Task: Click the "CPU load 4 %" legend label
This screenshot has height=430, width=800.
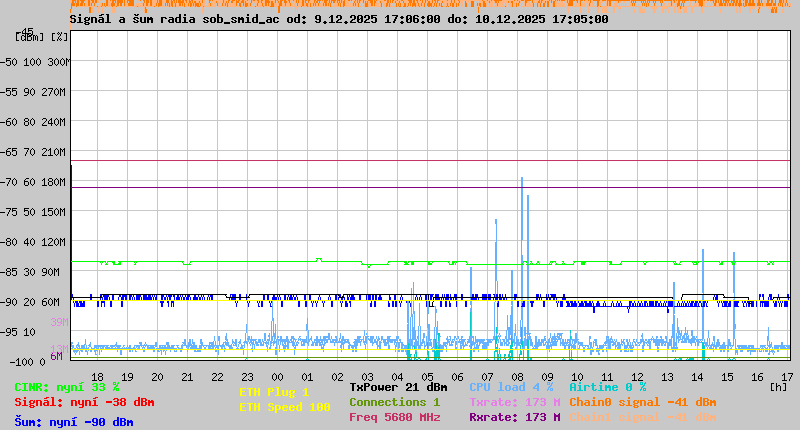Action: [511, 387]
